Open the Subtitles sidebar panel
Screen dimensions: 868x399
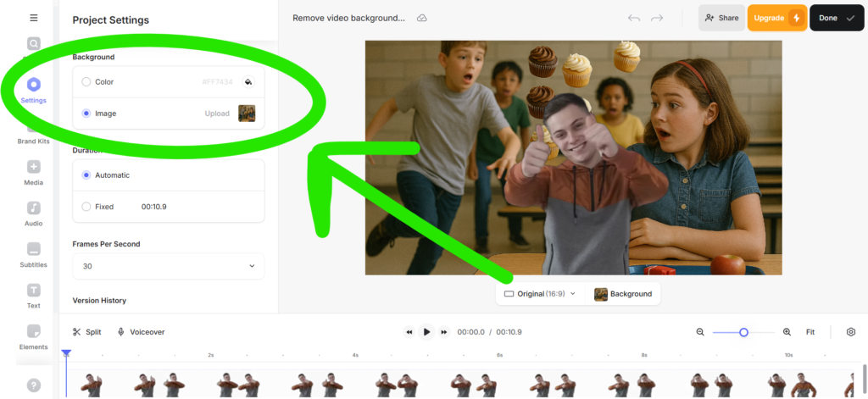(x=34, y=254)
